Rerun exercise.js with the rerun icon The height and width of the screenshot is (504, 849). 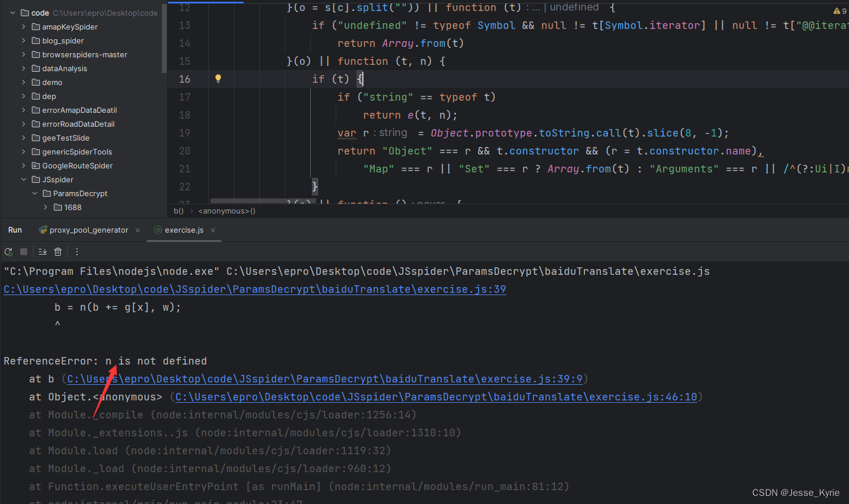tap(9, 252)
